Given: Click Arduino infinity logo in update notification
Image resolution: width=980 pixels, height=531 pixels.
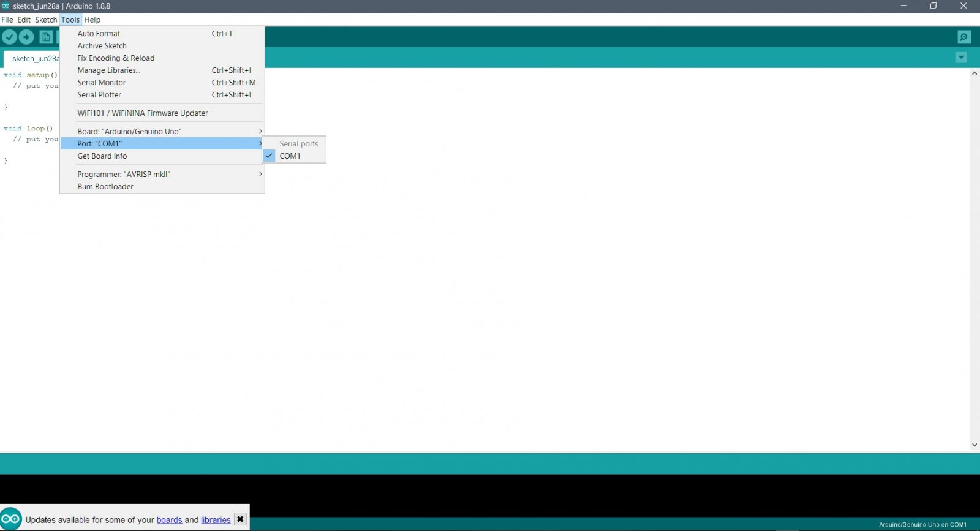Looking at the screenshot, I should (11, 519).
